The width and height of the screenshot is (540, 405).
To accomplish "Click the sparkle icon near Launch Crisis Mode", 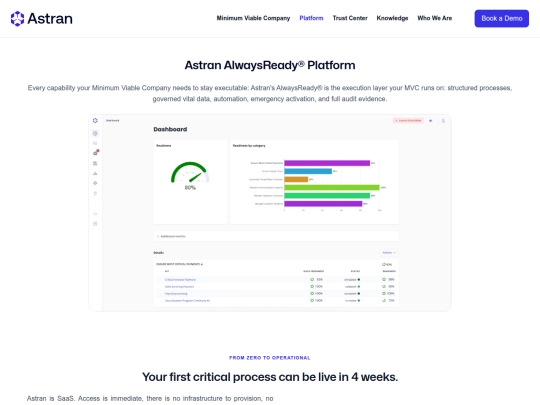I will 430,121.
